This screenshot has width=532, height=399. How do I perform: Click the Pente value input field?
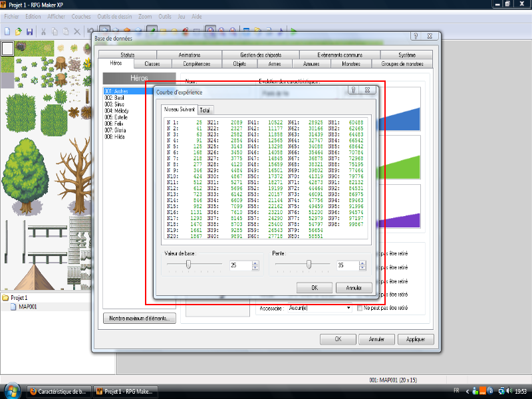346,265
